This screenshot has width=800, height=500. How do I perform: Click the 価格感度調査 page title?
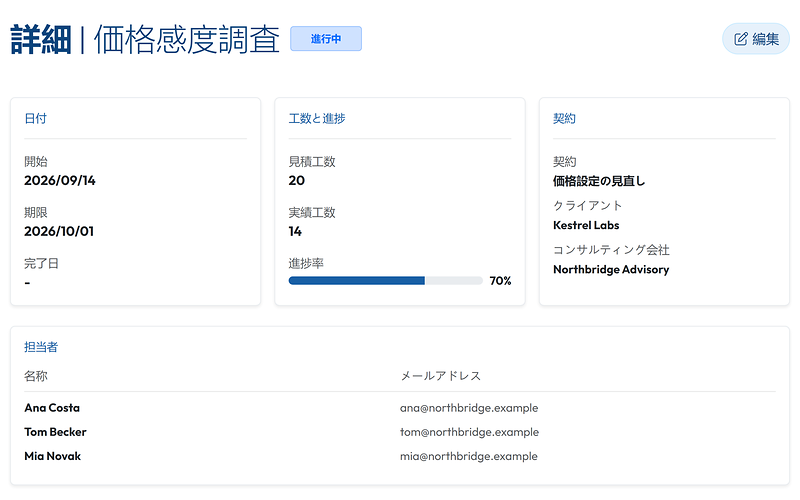point(187,39)
